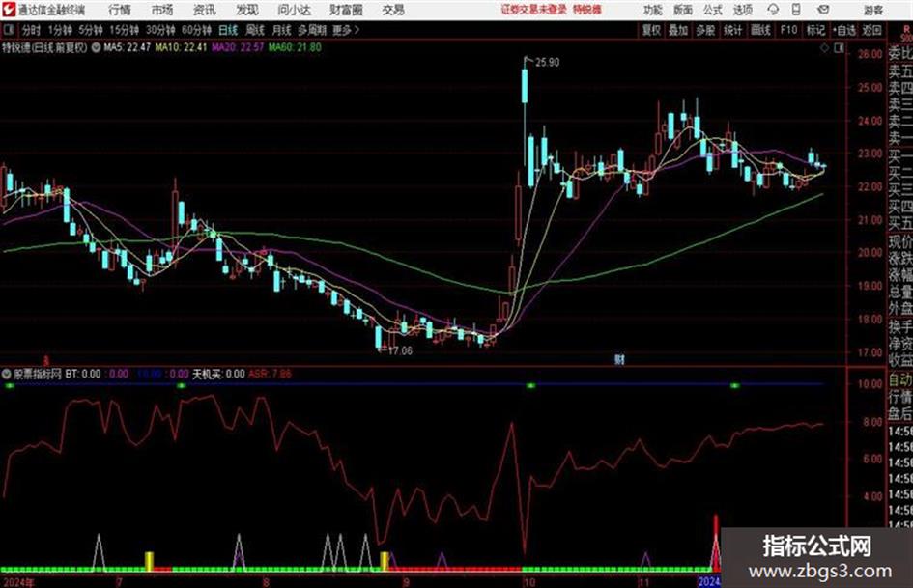Expand the 更多 periods chevron
Screen dimensions: 913x588
click(347, 30)
